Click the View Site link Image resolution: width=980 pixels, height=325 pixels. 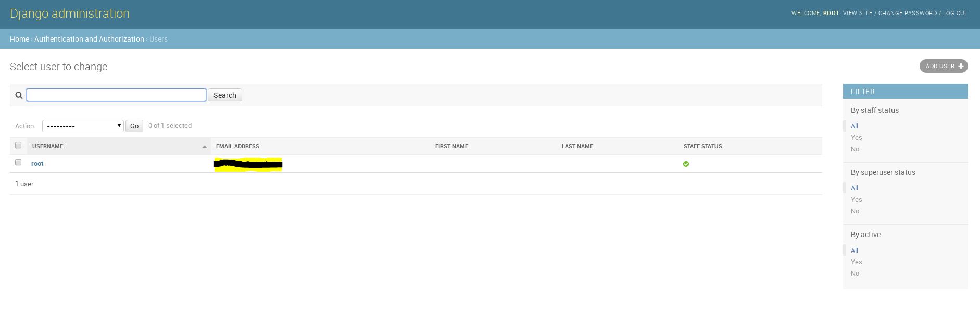[858, 13]
